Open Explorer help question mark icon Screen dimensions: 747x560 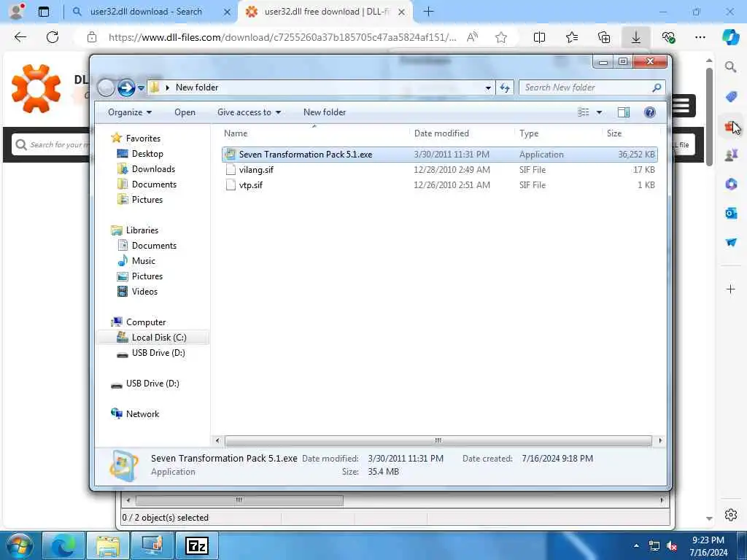point(649,112)
